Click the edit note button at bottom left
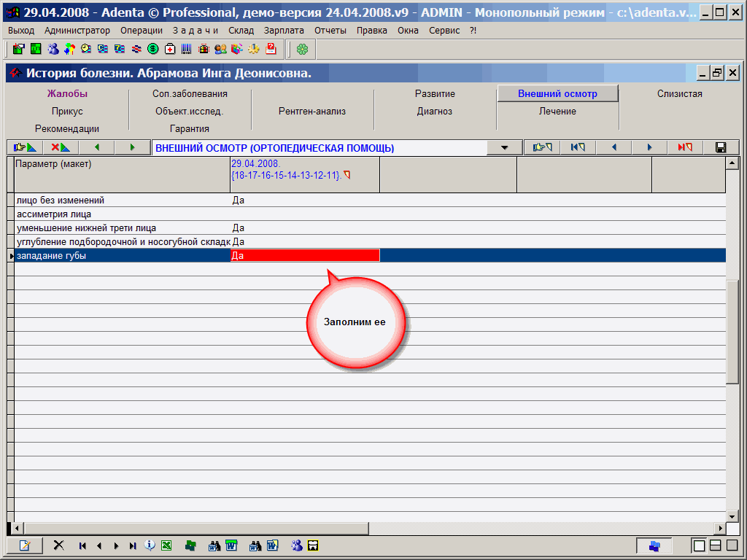This screenshot has height=560, width=747. tap(25, 545)
